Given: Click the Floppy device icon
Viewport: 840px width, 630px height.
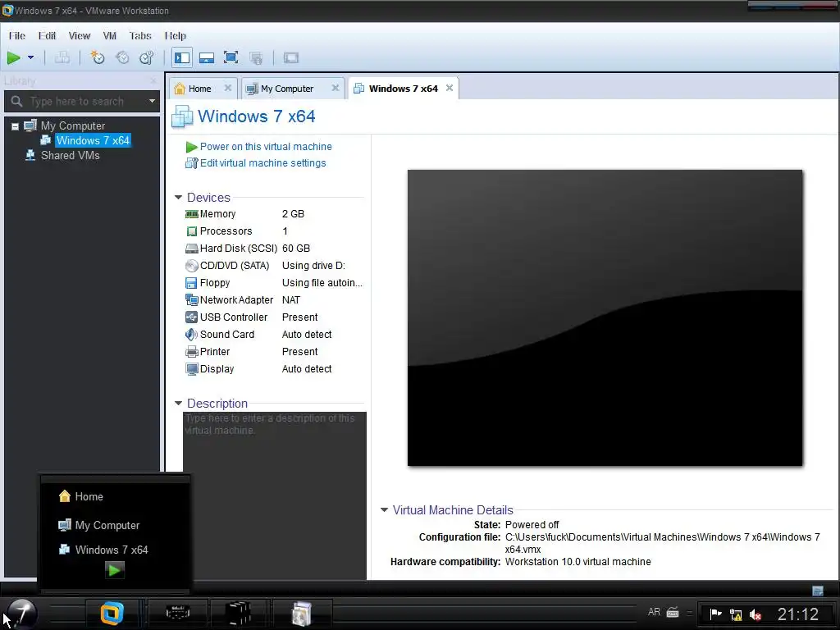Looking at the screenshot, I should point(191,283).
